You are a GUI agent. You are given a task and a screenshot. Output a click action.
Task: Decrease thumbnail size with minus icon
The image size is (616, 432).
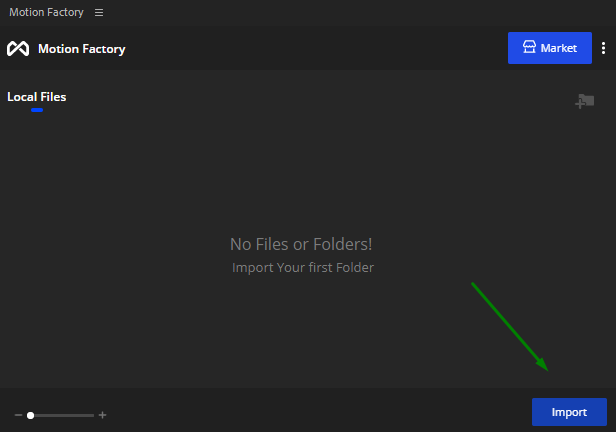pyautogui.click(x=18, y=415)
